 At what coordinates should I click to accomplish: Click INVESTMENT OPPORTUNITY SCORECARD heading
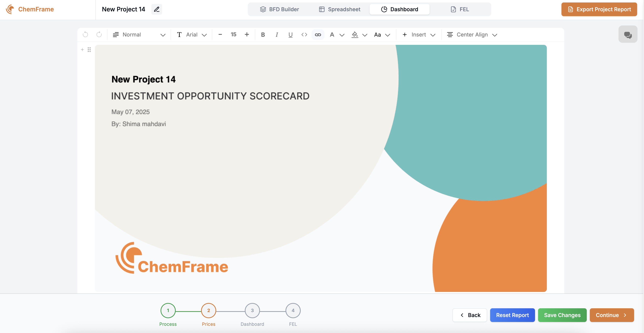210,96
